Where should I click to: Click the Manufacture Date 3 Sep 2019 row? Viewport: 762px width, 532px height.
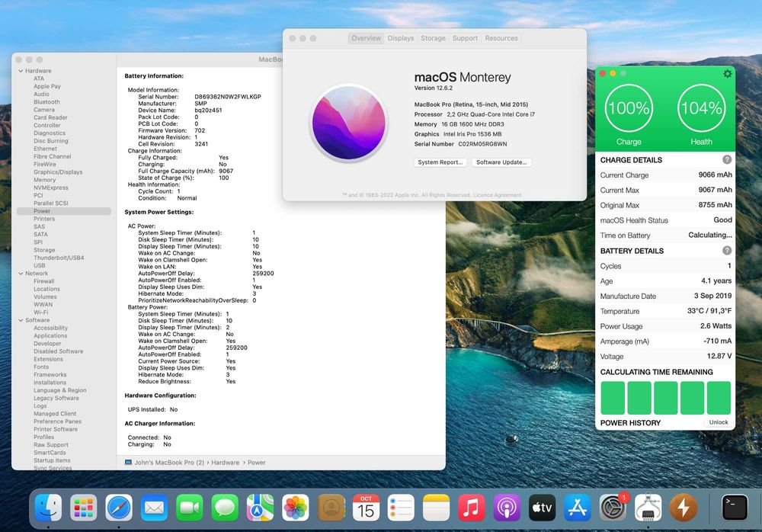point(665,296)
